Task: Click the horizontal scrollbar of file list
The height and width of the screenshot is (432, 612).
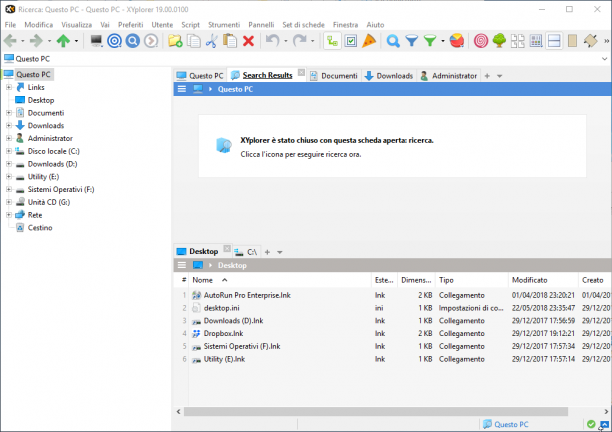Action: [376, 411]
